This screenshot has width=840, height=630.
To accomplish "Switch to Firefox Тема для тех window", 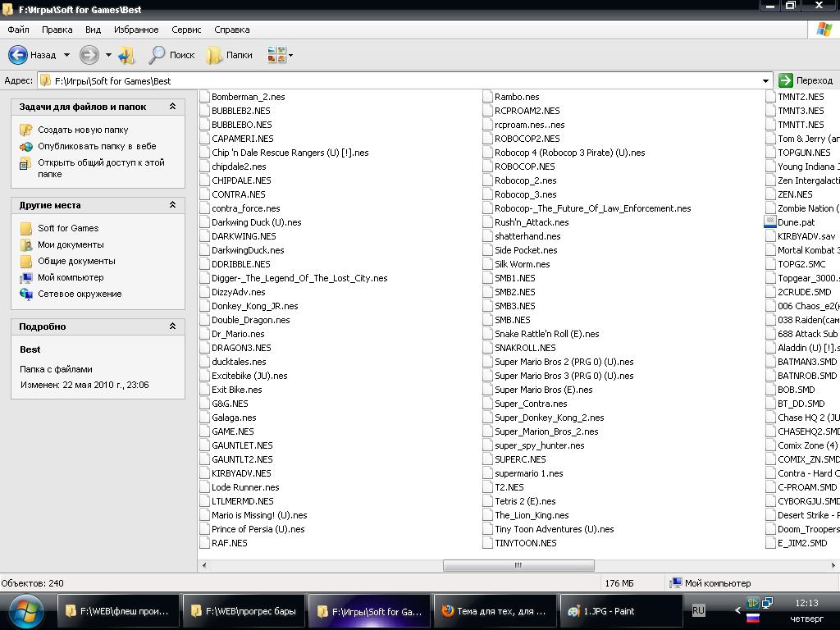I will click(495, 611).
